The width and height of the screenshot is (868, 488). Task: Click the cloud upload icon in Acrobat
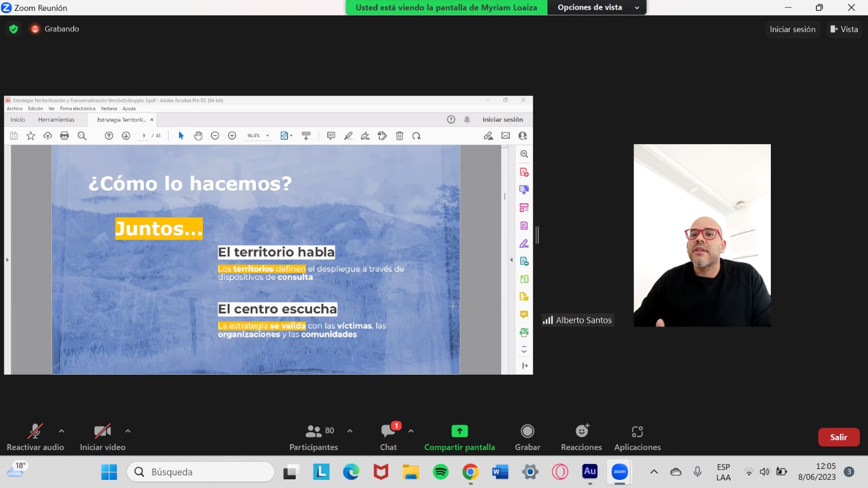point(48,136)
